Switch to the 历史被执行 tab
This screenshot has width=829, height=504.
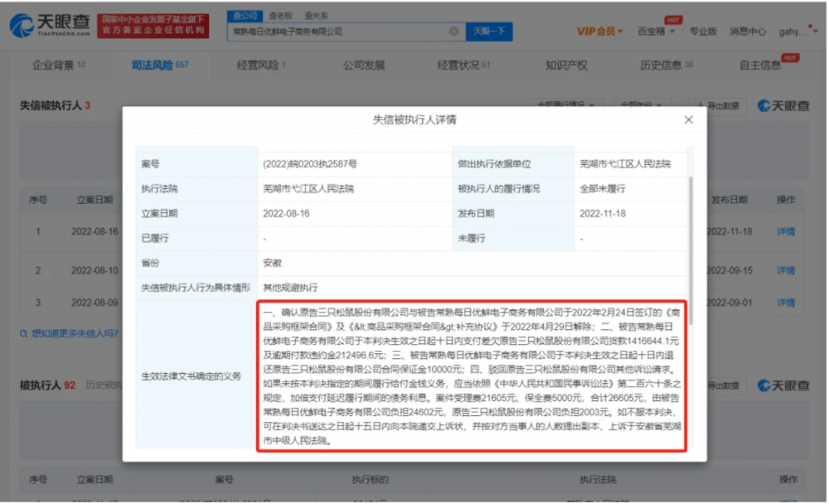pyautogui.click(x=104, y=385)
